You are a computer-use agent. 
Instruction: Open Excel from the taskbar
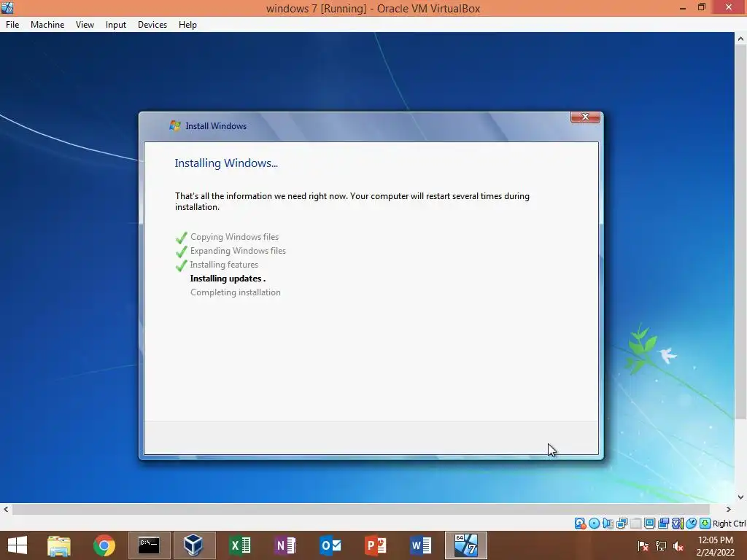[x=239, y=545]
